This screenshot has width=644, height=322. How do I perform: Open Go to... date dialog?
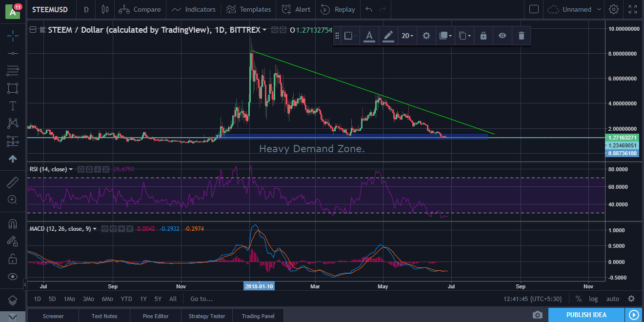201,299
